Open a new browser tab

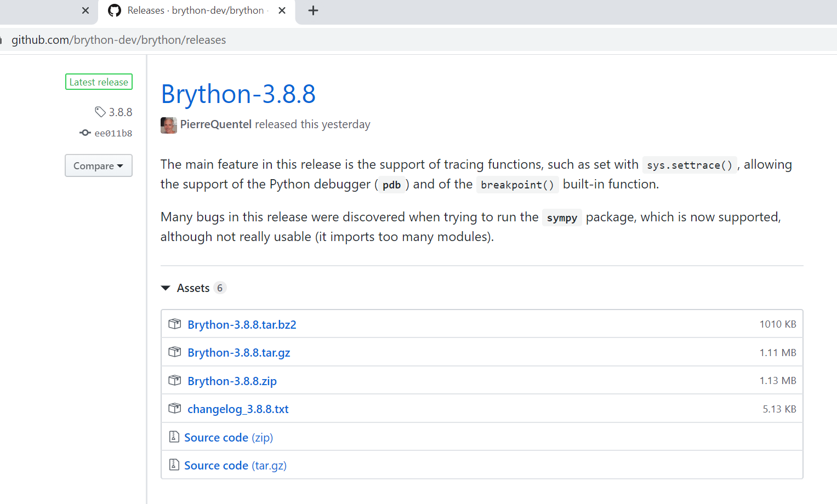pos(313,10)
